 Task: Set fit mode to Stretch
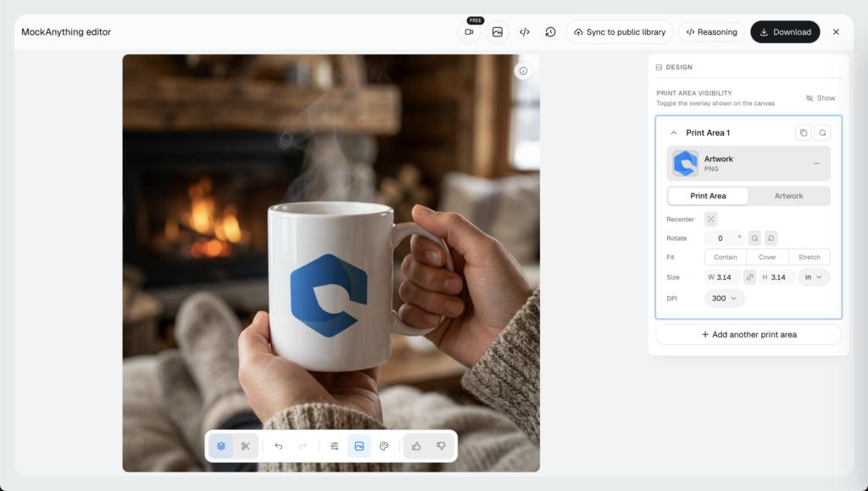coord(810,257)
